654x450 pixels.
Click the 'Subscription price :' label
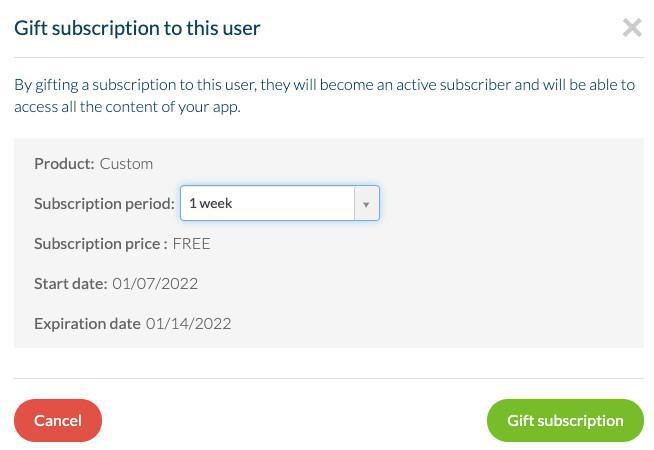100,243
